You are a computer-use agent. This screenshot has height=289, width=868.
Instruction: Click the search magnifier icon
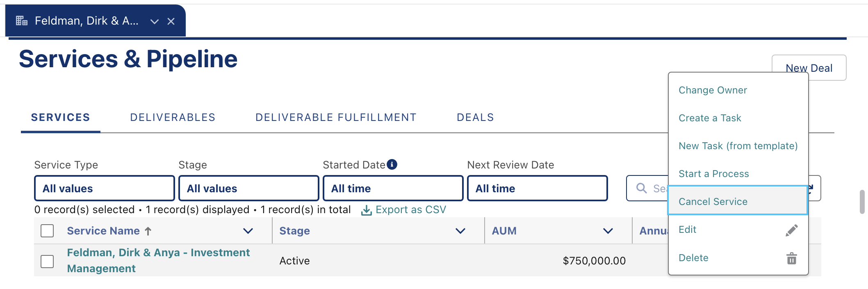pyautogui.click(x=641, y=188)
